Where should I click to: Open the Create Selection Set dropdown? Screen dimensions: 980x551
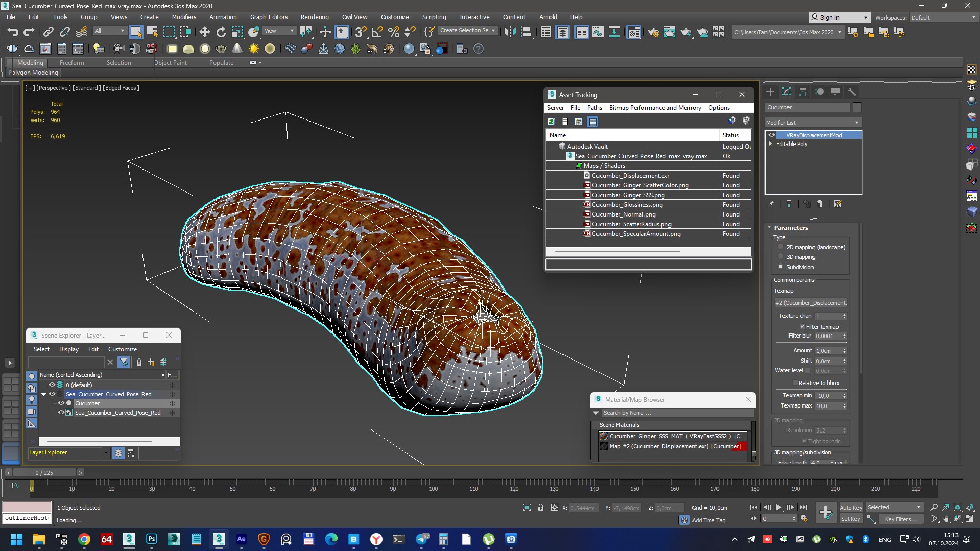pyautogui.click(x=467, y=31)
